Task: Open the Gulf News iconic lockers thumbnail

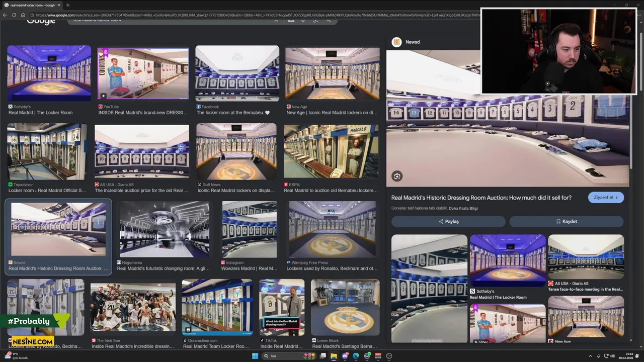Action: 236,151
